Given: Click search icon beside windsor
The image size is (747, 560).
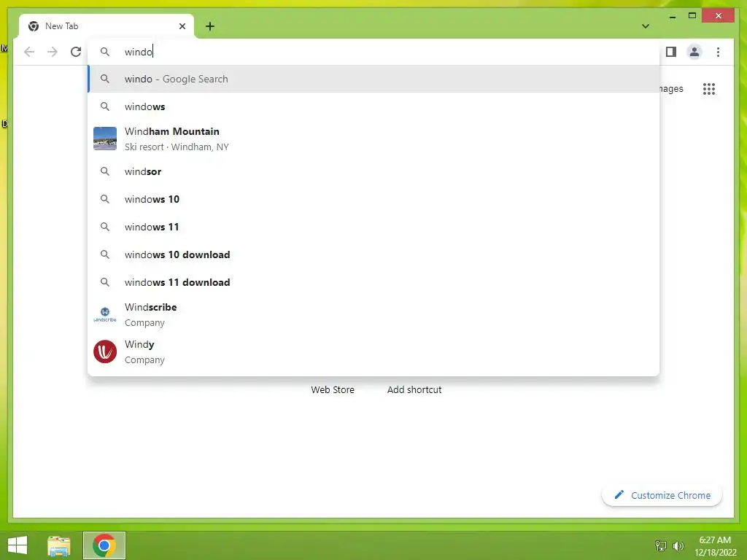Looking at the screenshot, I should (105, 171).
